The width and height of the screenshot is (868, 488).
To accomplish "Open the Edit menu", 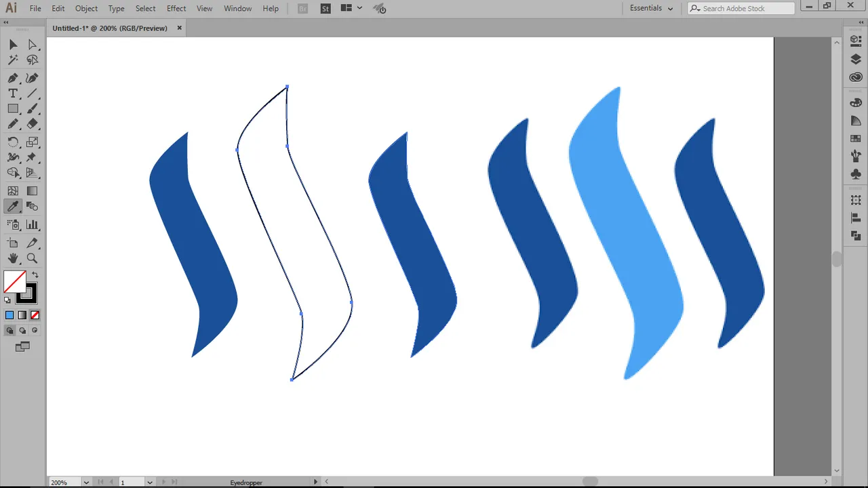I will tap(58, 8).
